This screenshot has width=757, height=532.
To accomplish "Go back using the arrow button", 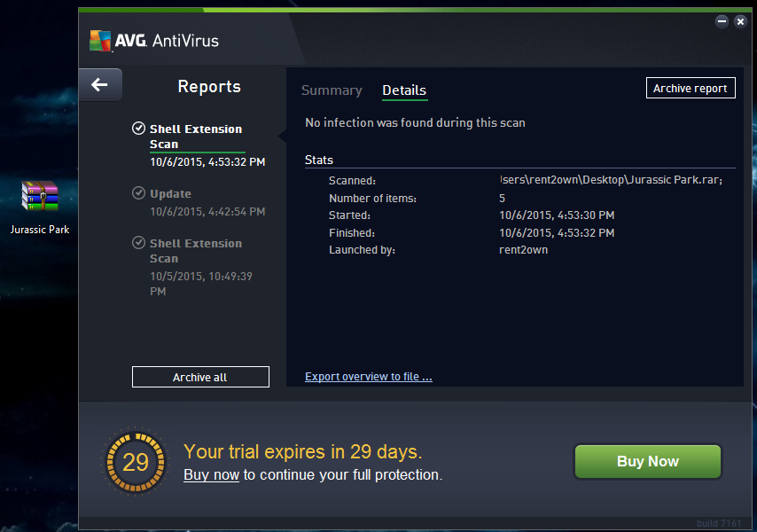I will [x=100, y=85].
